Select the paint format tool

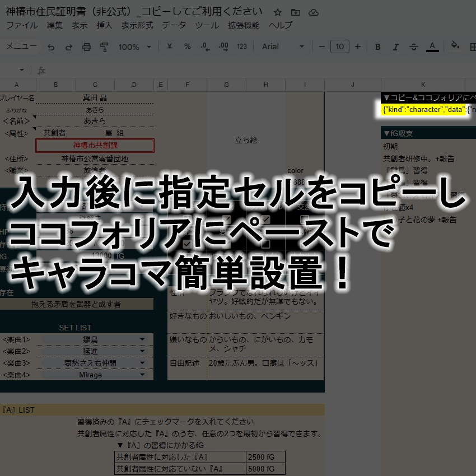[104, 47]
